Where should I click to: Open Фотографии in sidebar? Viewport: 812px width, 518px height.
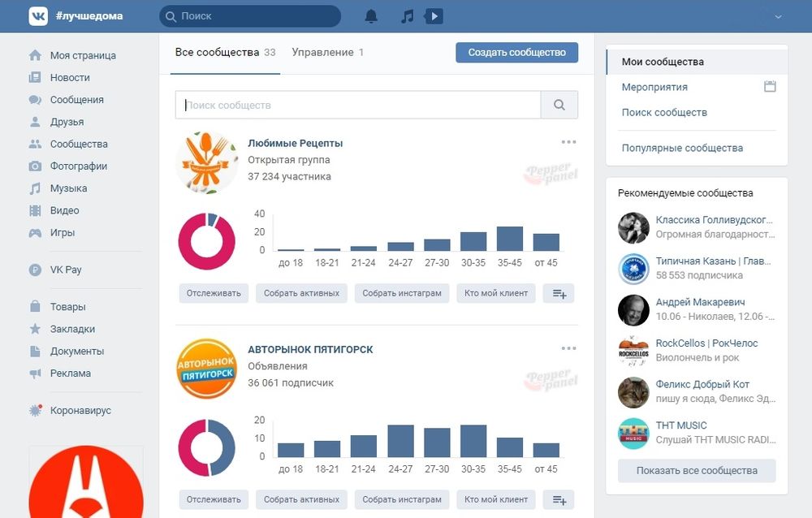point(79,166)
